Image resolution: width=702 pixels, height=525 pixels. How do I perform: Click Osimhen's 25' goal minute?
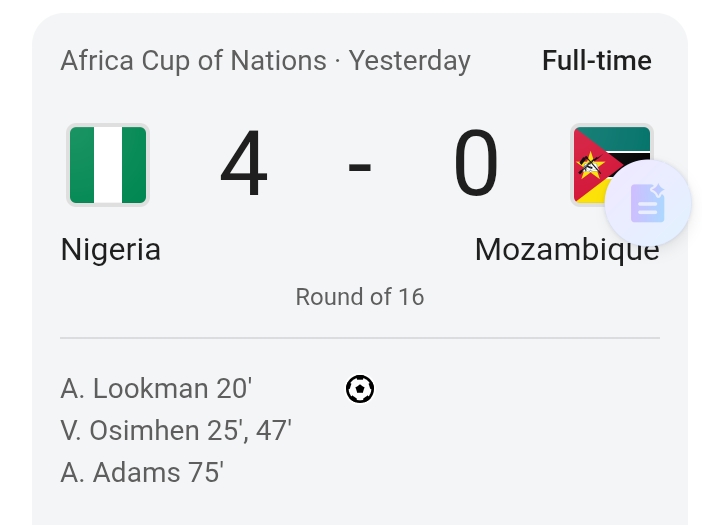coord(228,430)
